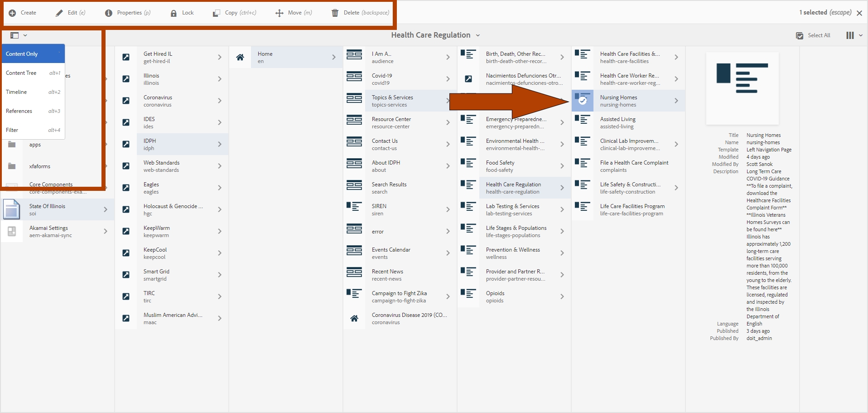Screen dimensions: 868x413
Task: Click the Nursing Homes preview thumbnail
Action: [x=742, y=88]
